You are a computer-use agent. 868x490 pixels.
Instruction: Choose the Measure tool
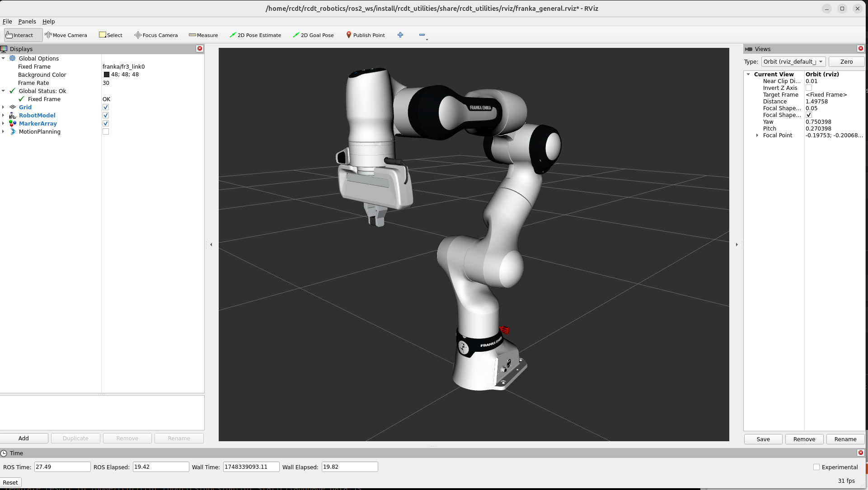[203, 35]
